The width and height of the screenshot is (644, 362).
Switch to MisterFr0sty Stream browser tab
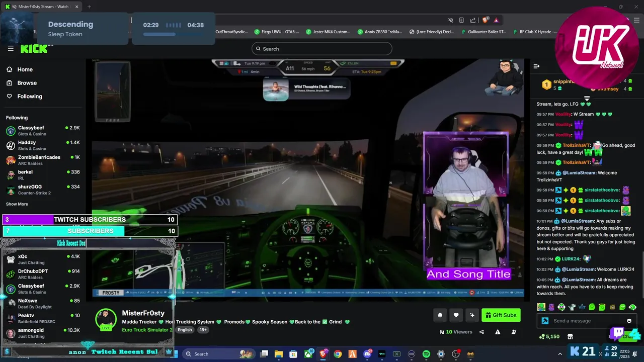40,7
